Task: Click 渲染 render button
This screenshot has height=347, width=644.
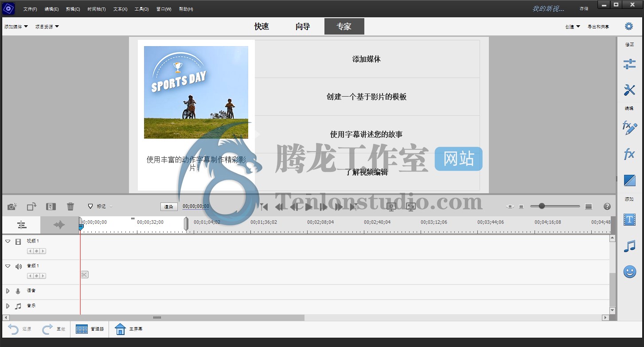Action: (x=169, y=207)
